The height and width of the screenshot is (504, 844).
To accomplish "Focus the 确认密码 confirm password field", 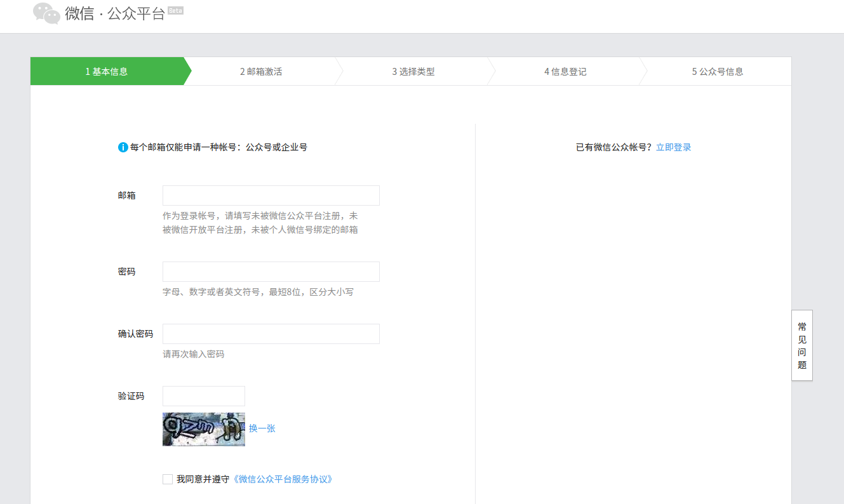I will click(271, 334).
